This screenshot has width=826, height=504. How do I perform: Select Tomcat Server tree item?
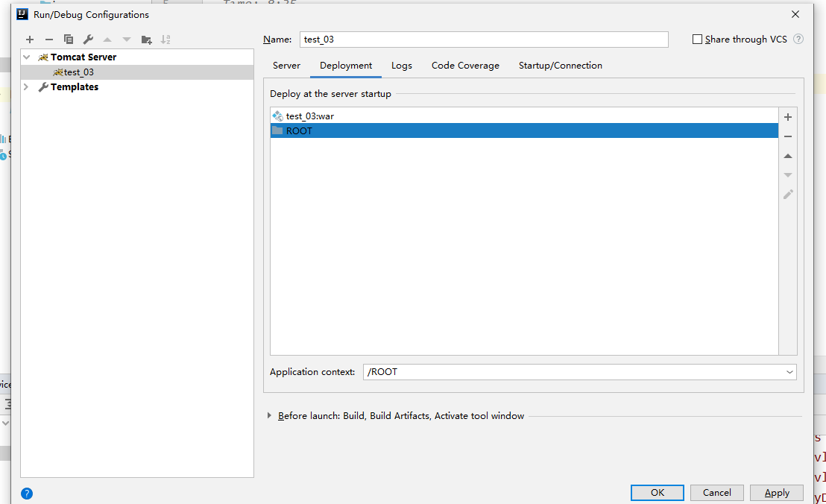(x=137, y=57)
